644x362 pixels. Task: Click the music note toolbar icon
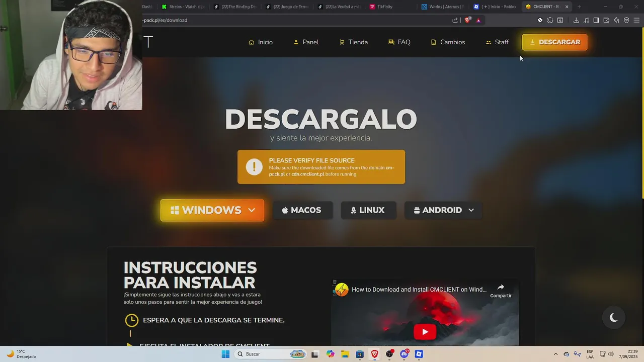[x=586, y=20]
